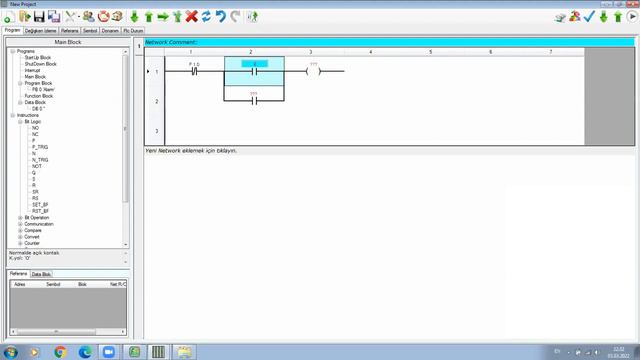Click the parallel branch contact in row 2
This screenshot has width=640, height=360.
(x=254, y=101)
